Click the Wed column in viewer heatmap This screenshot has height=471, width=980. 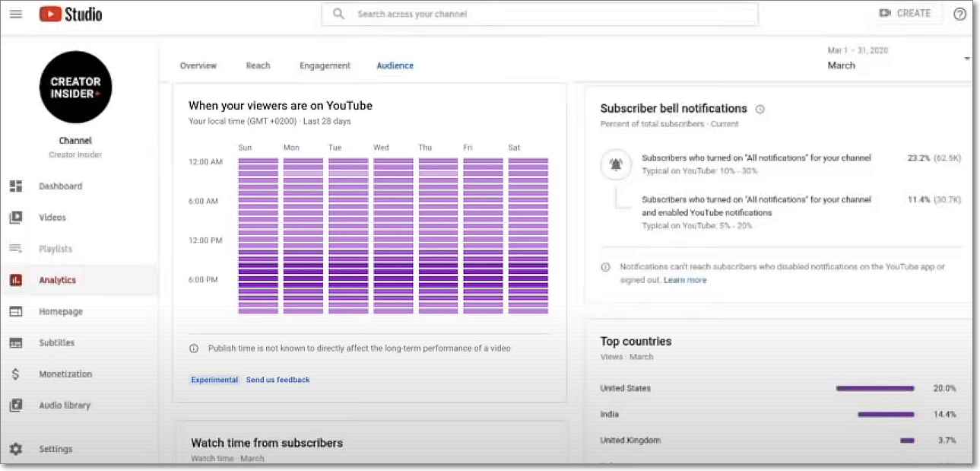tap(394, 236)
